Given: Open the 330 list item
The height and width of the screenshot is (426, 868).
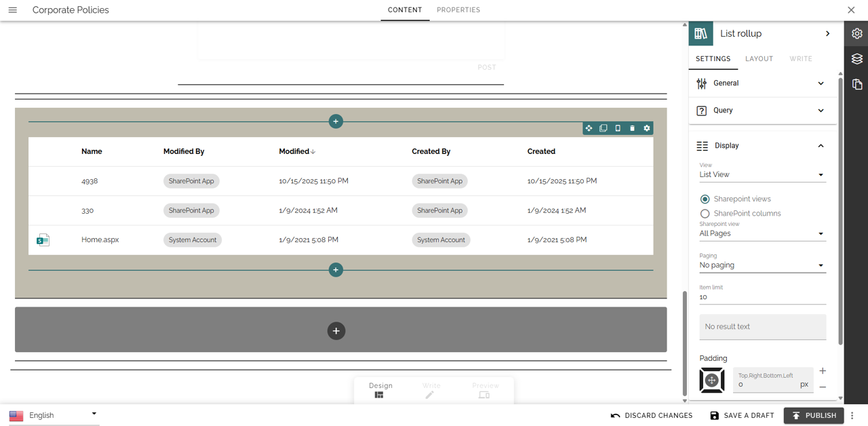Looking at the screenshot, I should [87, 210].
